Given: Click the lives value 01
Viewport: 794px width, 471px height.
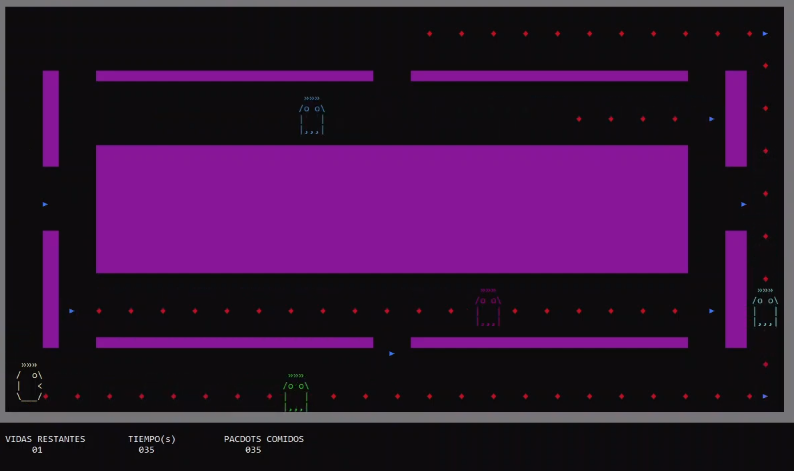Looking at the screenshot, I should coord(37,450).
